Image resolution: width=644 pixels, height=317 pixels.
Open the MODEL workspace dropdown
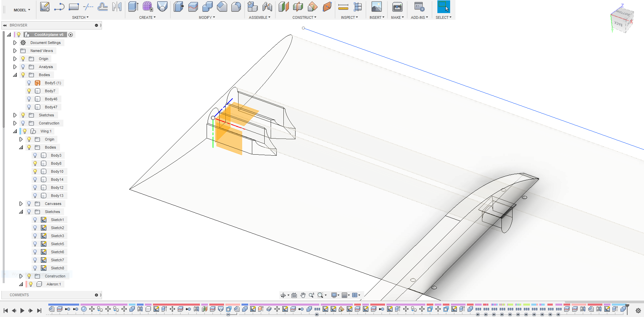[x=22, y=10]
